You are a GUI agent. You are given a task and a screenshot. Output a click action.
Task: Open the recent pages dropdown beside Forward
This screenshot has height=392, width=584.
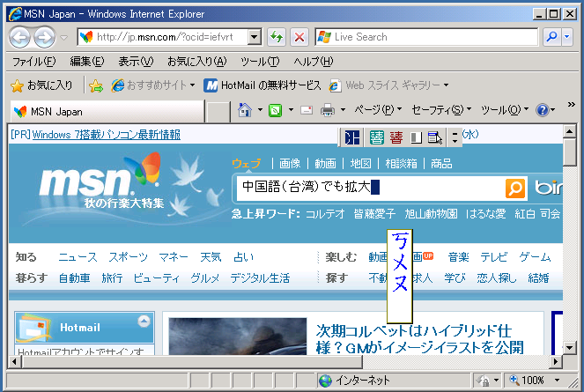click(64, 38)
